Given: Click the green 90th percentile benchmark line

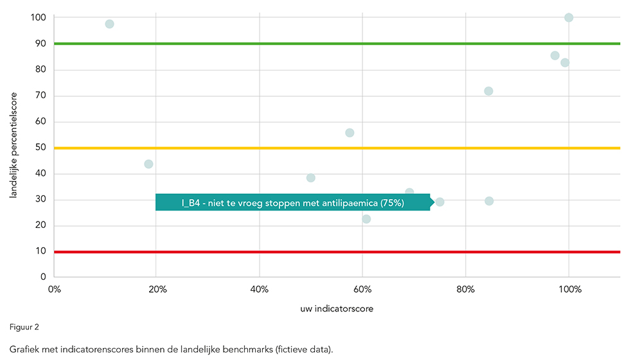Looking at the screenshot, I should (321, 44).
